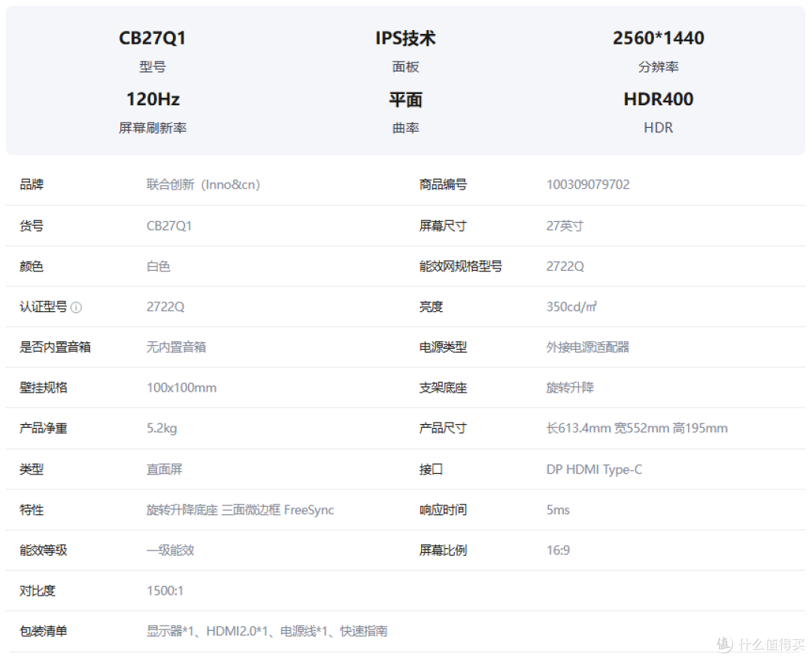Click the 支架底座 label
Screen dimensions: 812x661
coord(443,387)
